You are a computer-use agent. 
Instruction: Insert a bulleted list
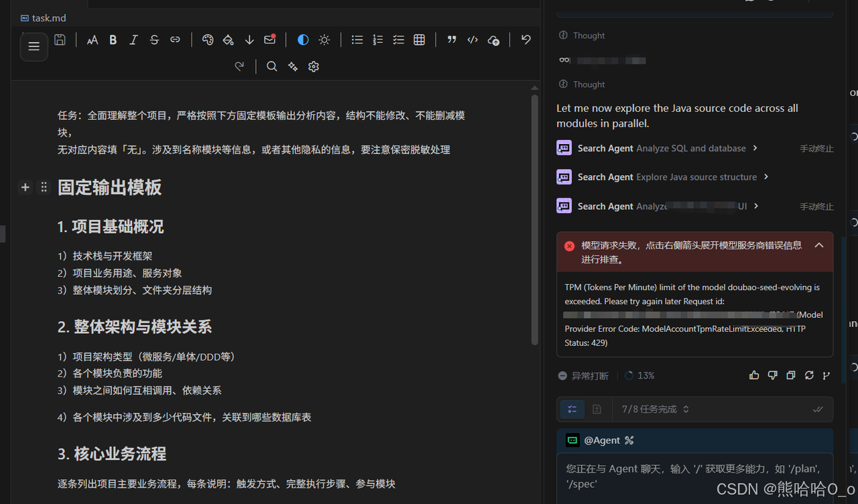pos(357,40)
